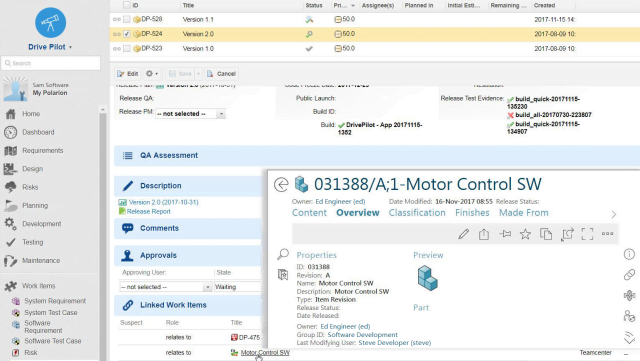Focus the Search field in the sidebar
Image resolution: width=640 pixels, height=361 pixels.
coord(51,63)
